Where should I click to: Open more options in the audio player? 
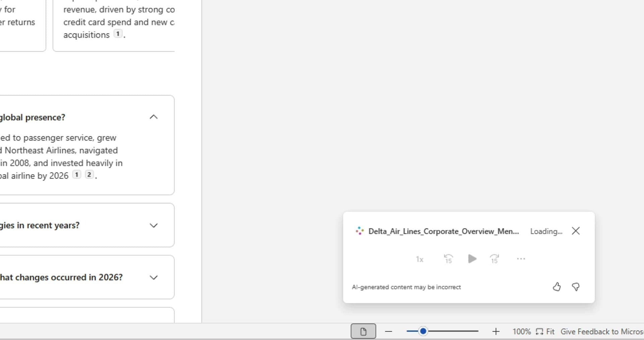(x=520, y=259)
